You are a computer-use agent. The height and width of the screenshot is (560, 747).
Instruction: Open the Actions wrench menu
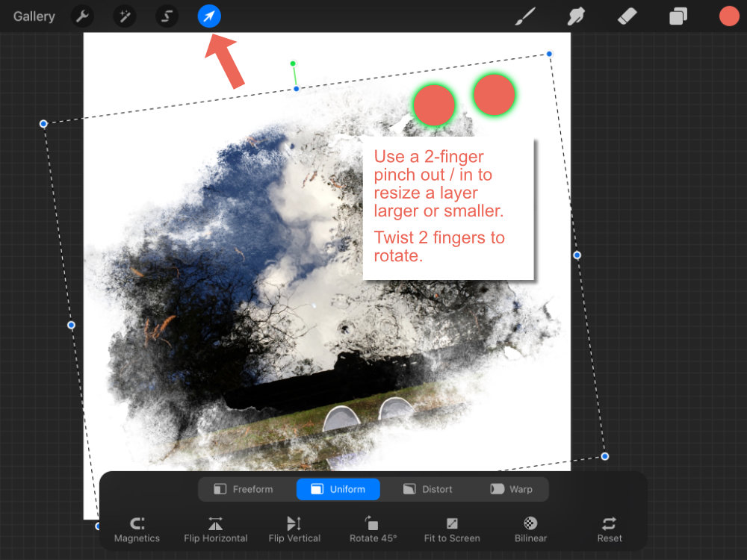(82, 16)
